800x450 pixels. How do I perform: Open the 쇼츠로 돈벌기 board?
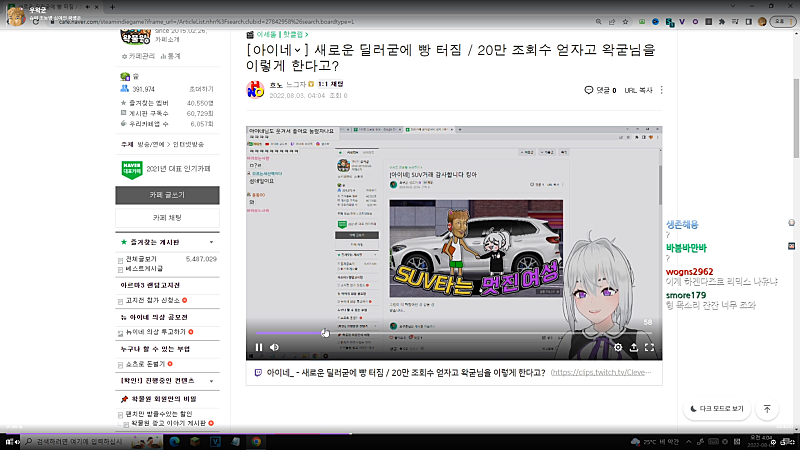(x=145, y=364)
